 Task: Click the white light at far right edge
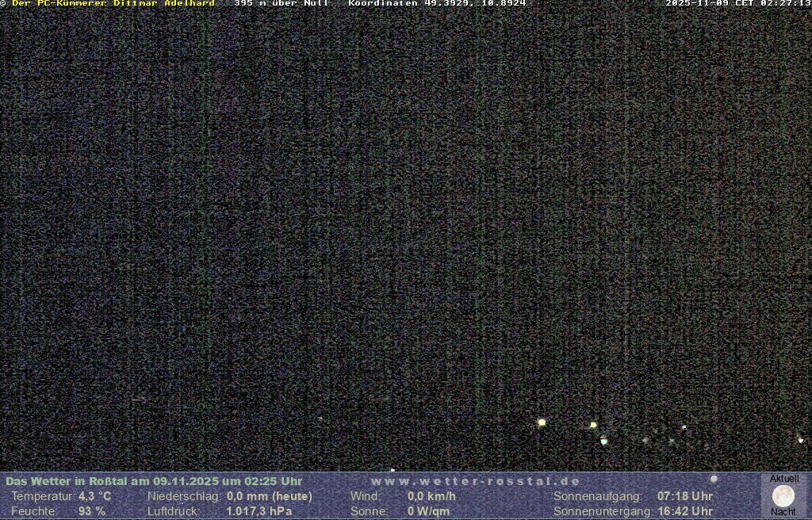pyautogui.click(x=800, y=439)
